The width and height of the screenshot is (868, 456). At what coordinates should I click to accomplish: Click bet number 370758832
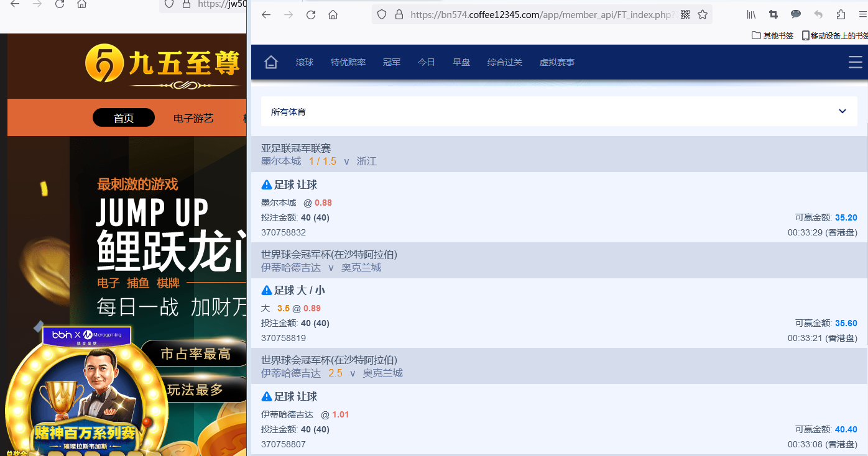284,232
